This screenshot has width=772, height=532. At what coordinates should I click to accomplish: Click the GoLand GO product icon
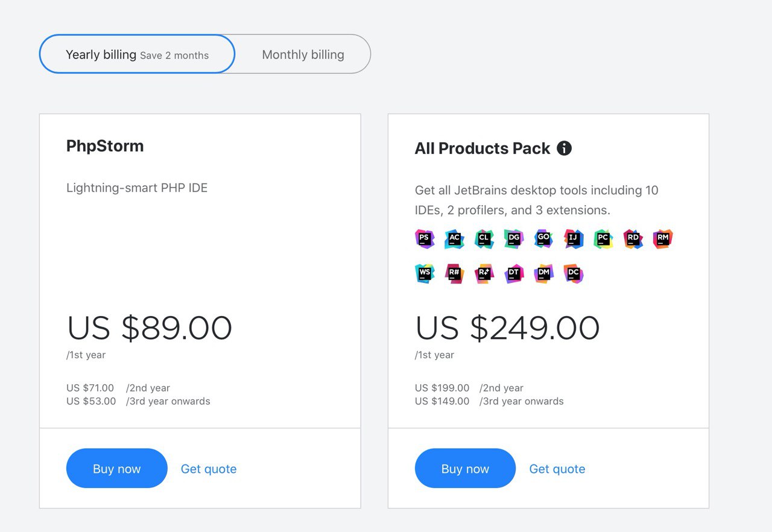tap(543, 239)
